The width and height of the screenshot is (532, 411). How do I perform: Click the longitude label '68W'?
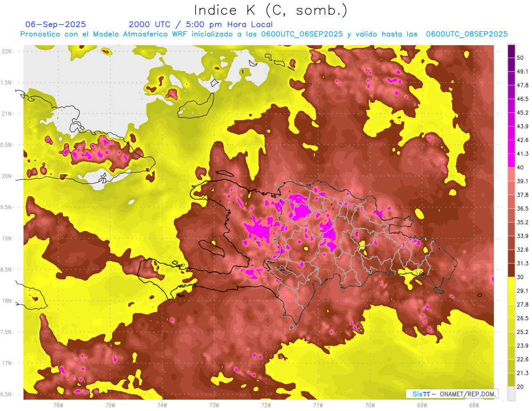click(x=474, y=405)
